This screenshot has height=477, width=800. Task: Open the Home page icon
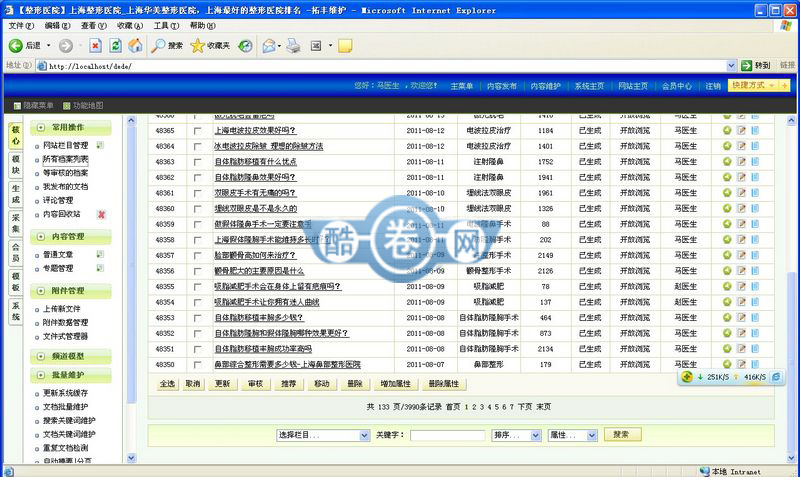(x=135, y=46)
